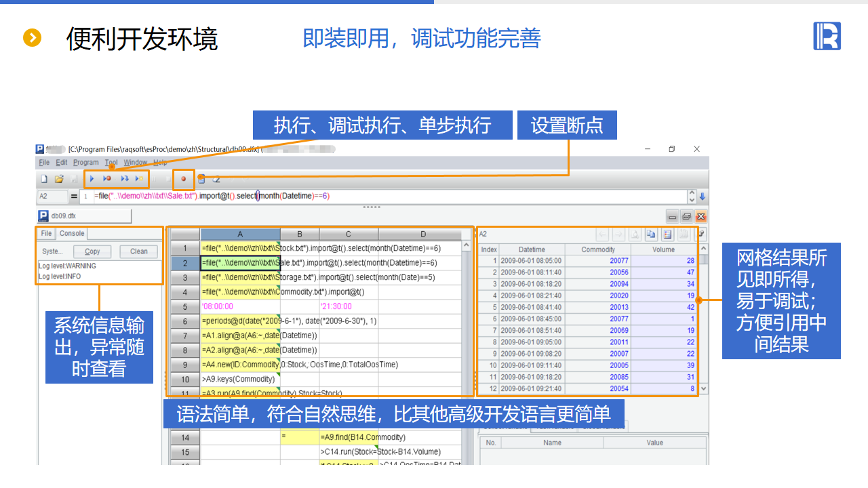The height and width of the screenshot is (488, 868).
Task: Click the copy data icon in result panel
Action: click(x=651, y=234)
